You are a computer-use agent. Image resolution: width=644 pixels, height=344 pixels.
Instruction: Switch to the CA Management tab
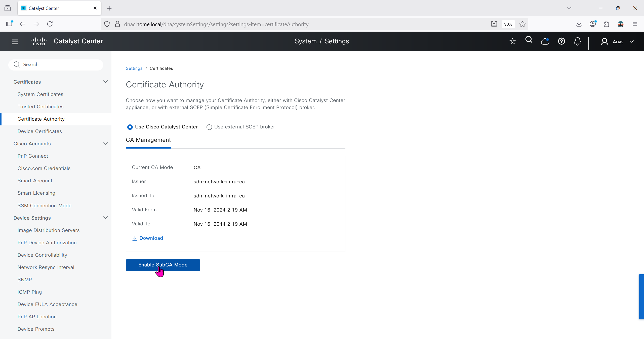click(x=148, y=140)
